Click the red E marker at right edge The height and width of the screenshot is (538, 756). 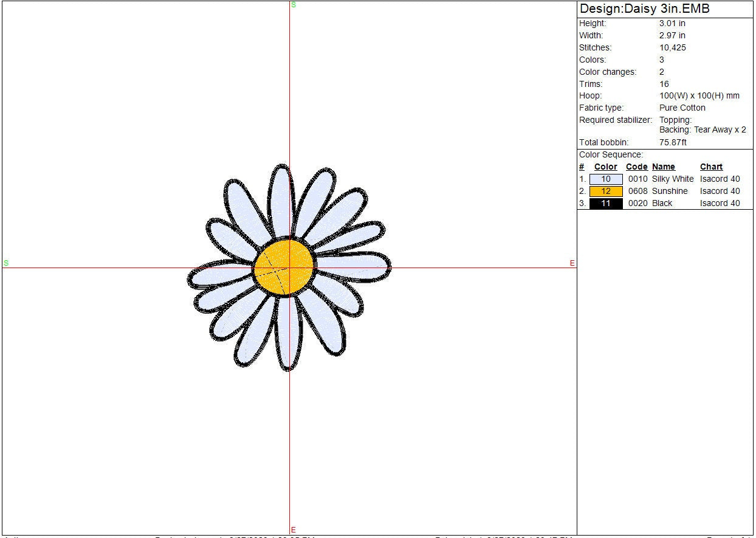point(572,263)
